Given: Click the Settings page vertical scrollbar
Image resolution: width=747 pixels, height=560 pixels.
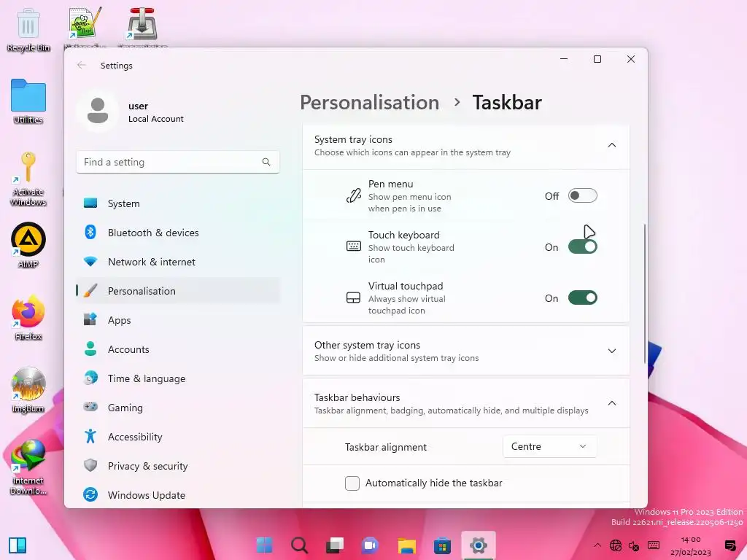Looking at the screenshot, I should [645, 293].
